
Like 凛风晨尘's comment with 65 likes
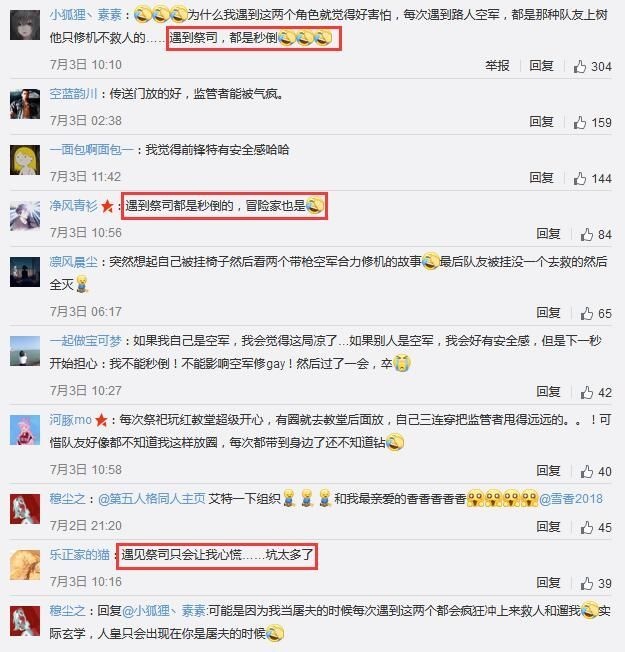click(596, 313)
